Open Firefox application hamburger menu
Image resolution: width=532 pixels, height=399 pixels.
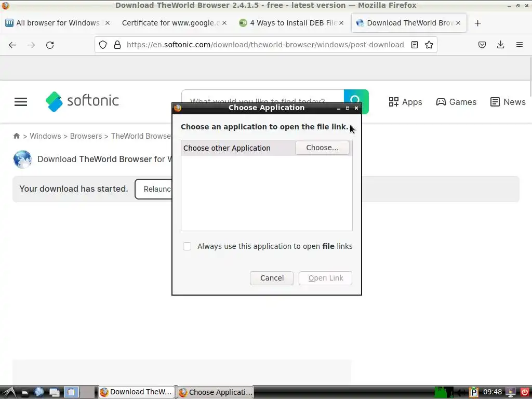[x=520, y=45]
